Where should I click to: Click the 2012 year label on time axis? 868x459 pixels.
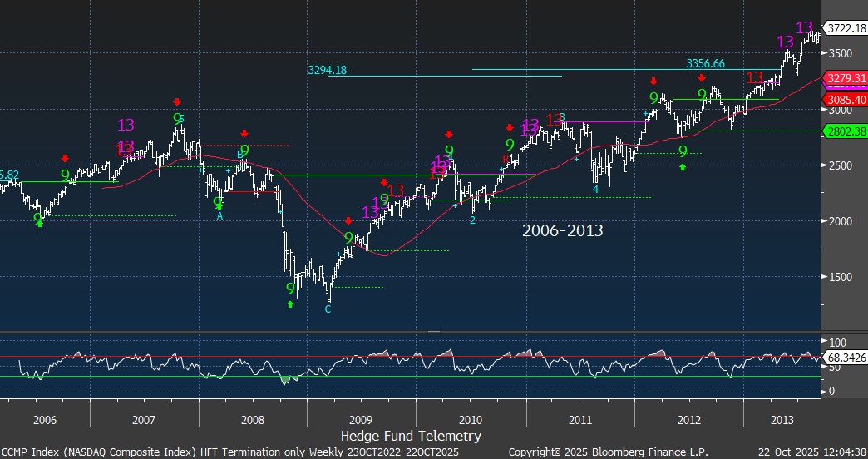point(688,420)
